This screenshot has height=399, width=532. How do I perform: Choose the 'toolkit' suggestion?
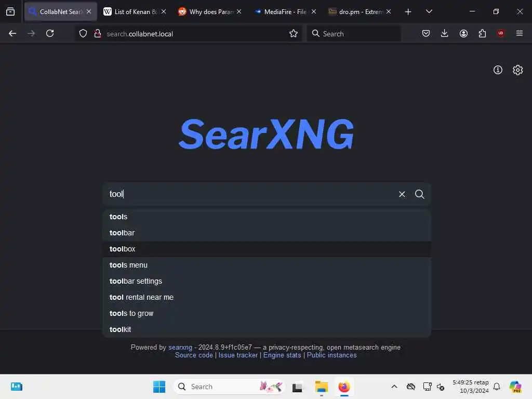(267, 329)
